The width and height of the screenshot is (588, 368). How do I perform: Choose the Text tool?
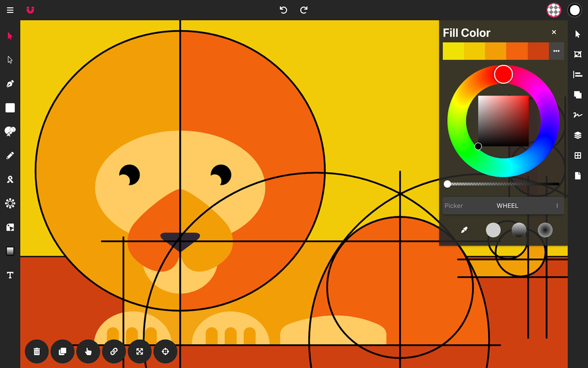[10, 275]
